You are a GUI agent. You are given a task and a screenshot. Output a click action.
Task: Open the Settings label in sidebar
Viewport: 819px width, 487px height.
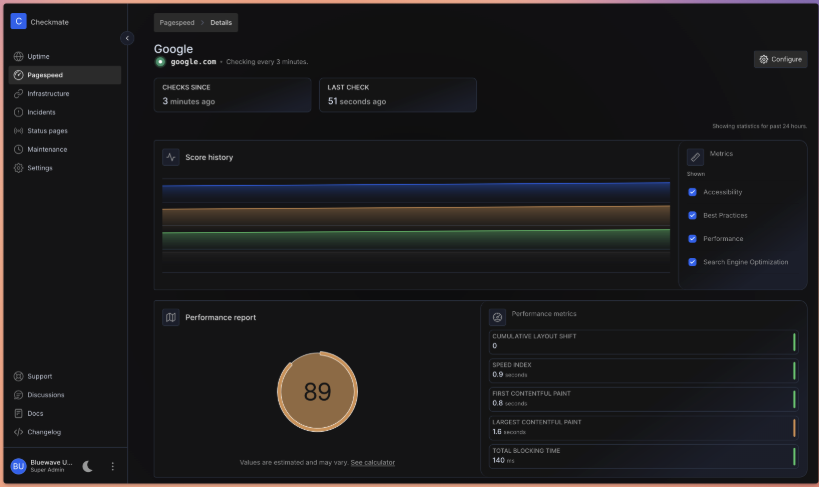click(40, 168)
